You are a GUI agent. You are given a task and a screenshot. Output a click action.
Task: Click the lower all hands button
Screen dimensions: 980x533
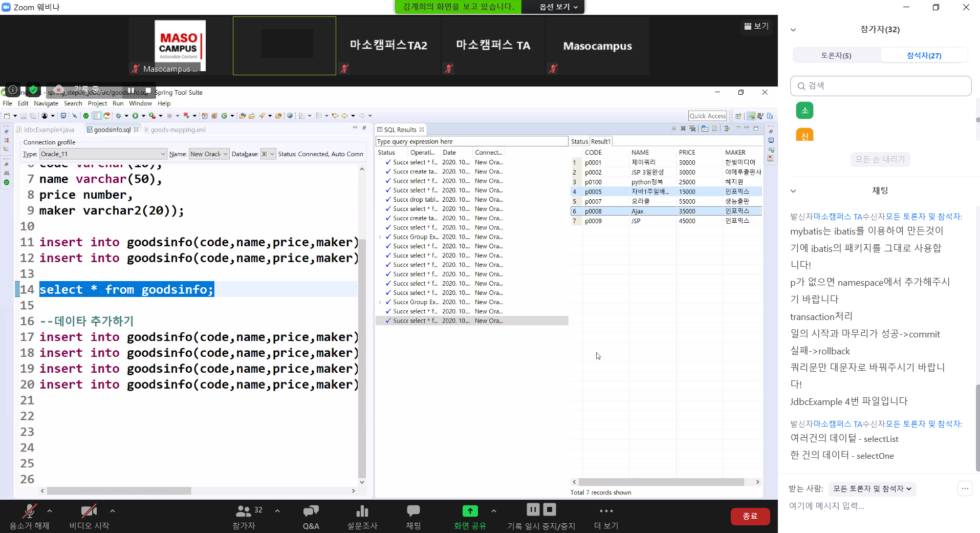880,159
